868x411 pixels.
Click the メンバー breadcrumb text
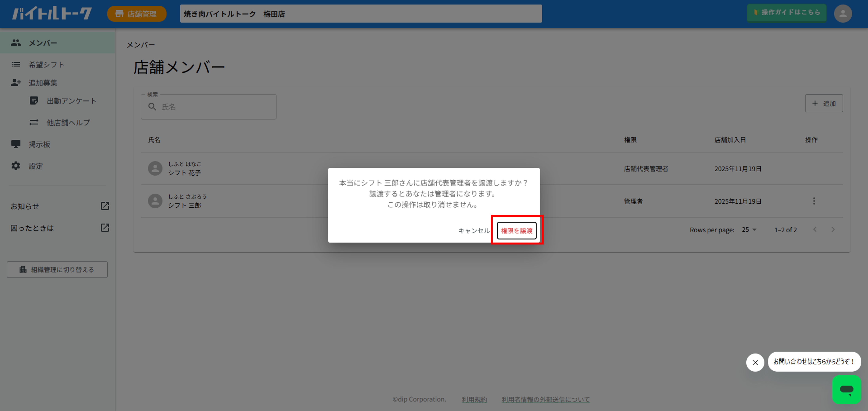pos(141,45)
